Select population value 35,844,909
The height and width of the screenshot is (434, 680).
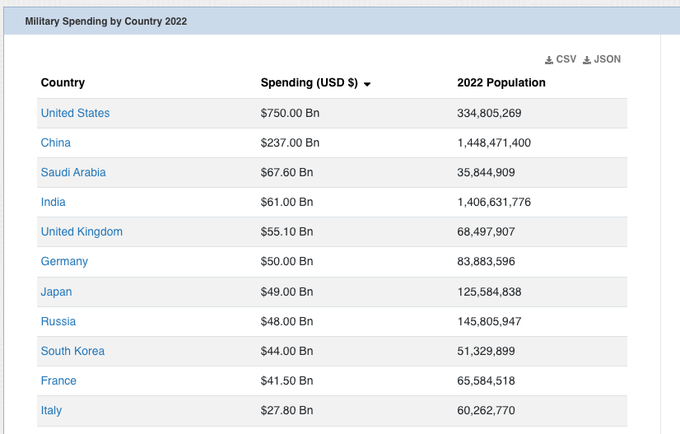(x=486, y=173)
